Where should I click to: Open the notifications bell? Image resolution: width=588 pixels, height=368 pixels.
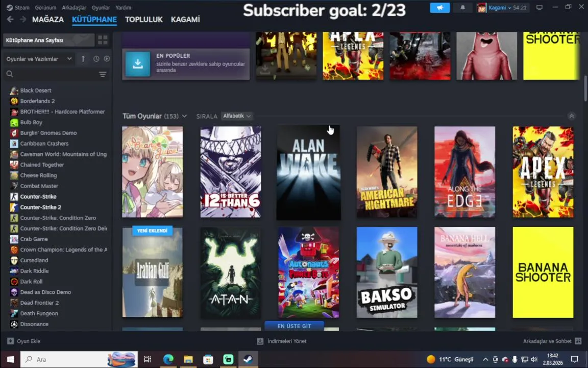[x=462, y=8]
